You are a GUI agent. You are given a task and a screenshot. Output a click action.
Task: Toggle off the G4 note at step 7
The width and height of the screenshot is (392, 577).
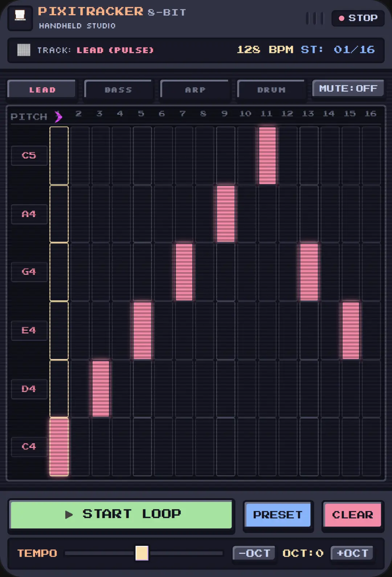coord(184,272)
